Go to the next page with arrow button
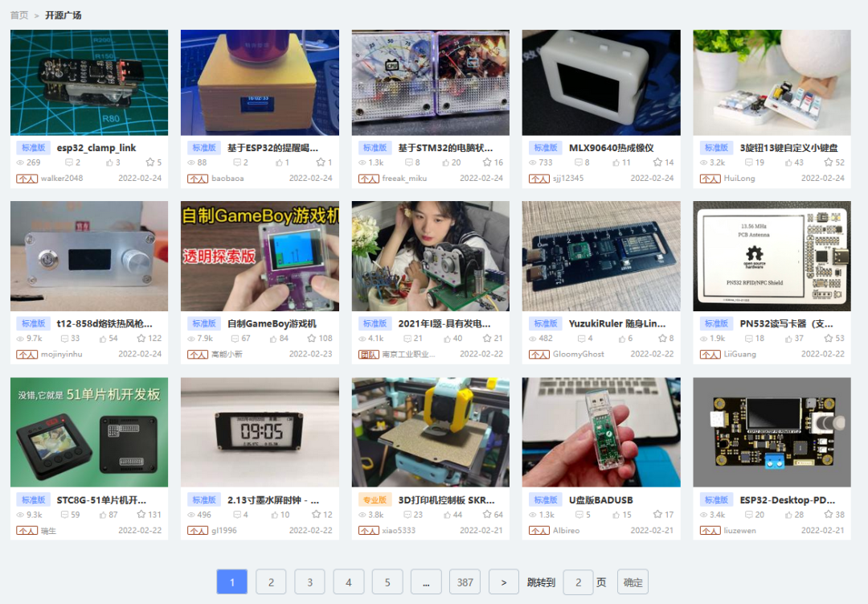Viewport: 868px width, 604px height. click(x=504, y=582)
